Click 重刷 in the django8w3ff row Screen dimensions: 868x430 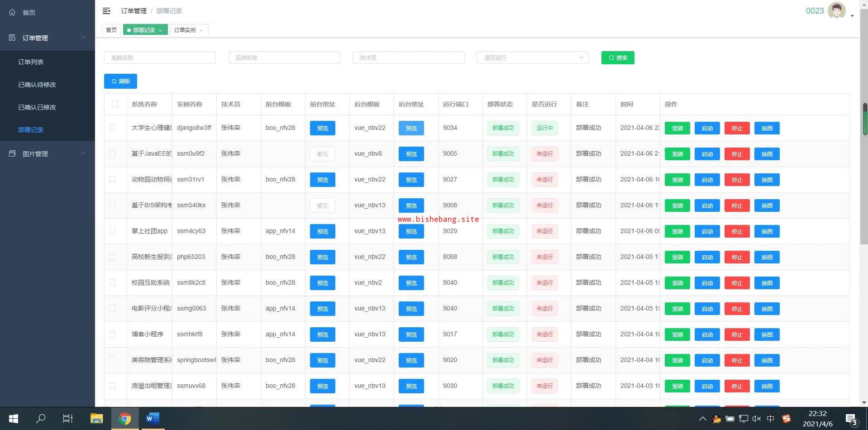tap(677, 128)
